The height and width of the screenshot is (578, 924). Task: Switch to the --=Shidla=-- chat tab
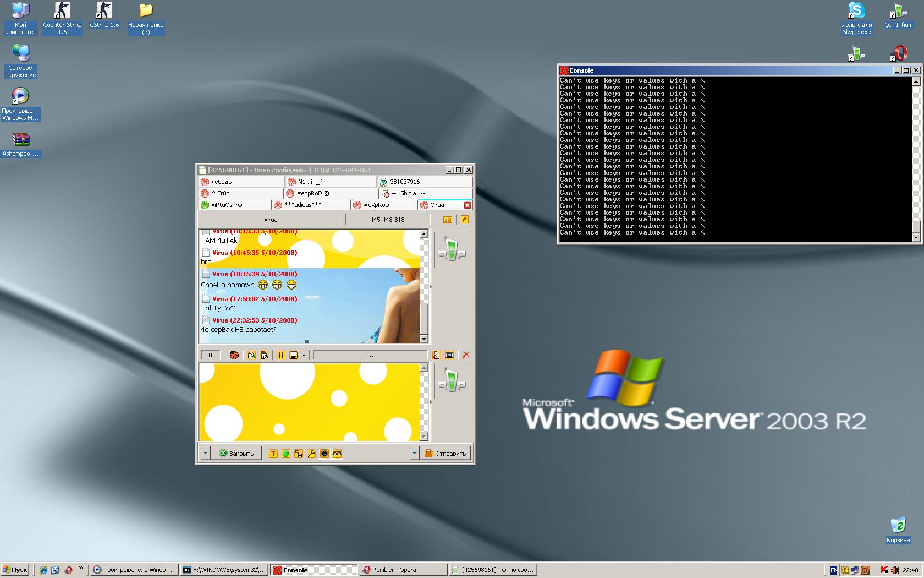pos(426,193)
